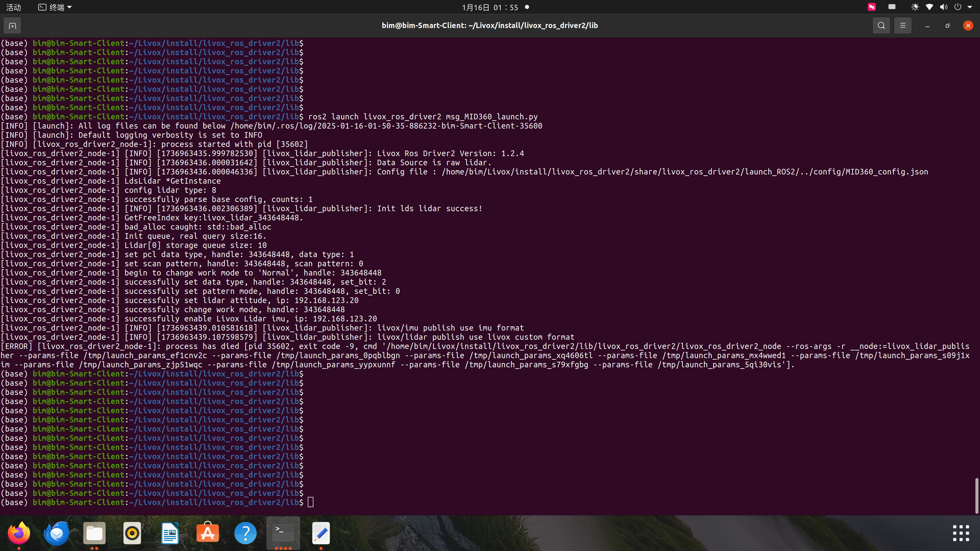Click the recording indicator dot near the clock
Screen dimensions: 980x551
pos(527,7)
